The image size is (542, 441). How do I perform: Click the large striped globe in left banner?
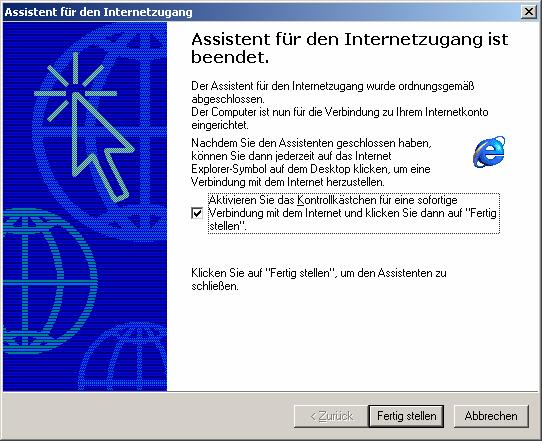(48, 281)
